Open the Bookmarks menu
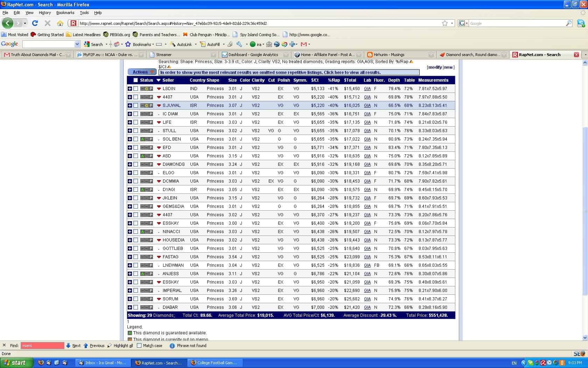The image size is (588, 368). (65, 13)
